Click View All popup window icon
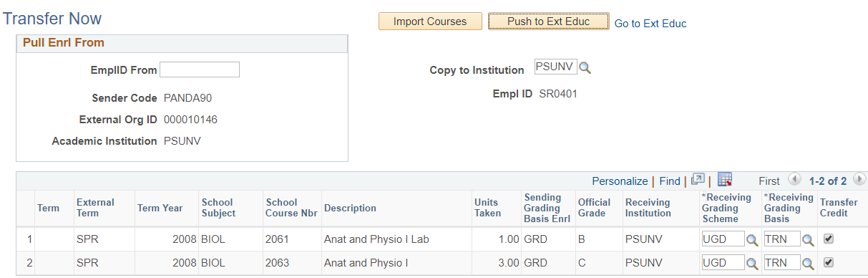 [698, 180]
